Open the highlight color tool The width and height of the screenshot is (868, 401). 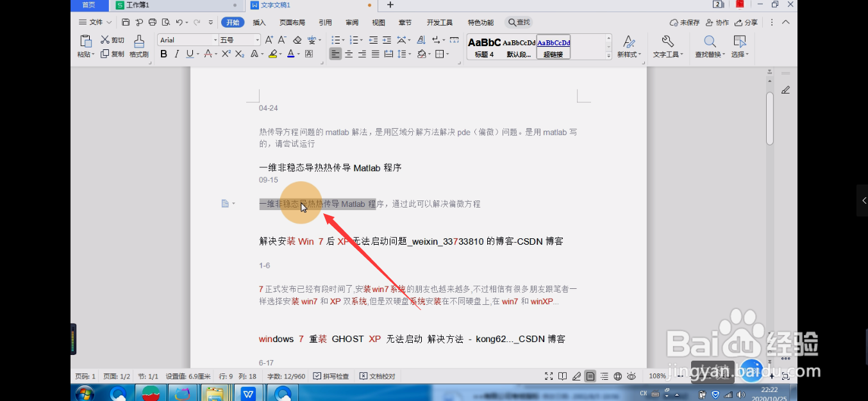pyautogui.click(x=273, y=54)
